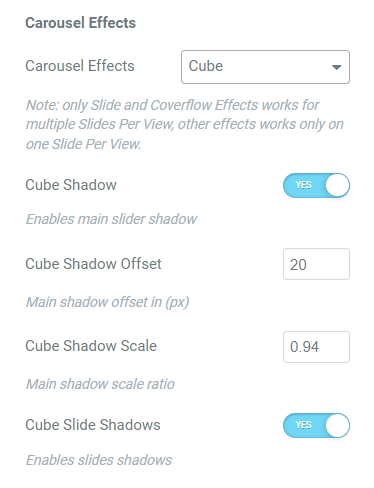Click the YES text on Cube Slide Shadows toggle
The width and height of the screenshot is (374, 488).
pyautogui.click(x=303, y=425)
